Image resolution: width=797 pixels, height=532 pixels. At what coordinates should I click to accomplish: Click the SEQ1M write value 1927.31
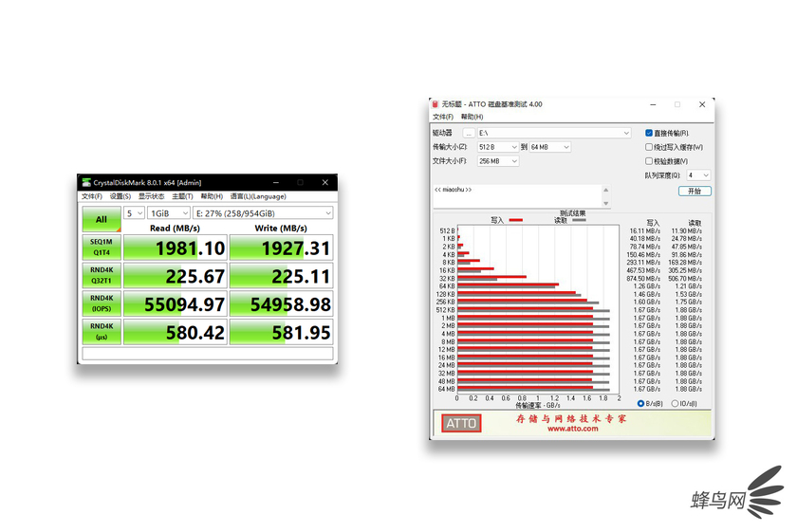pyautogui.click(x=281, y=248)
